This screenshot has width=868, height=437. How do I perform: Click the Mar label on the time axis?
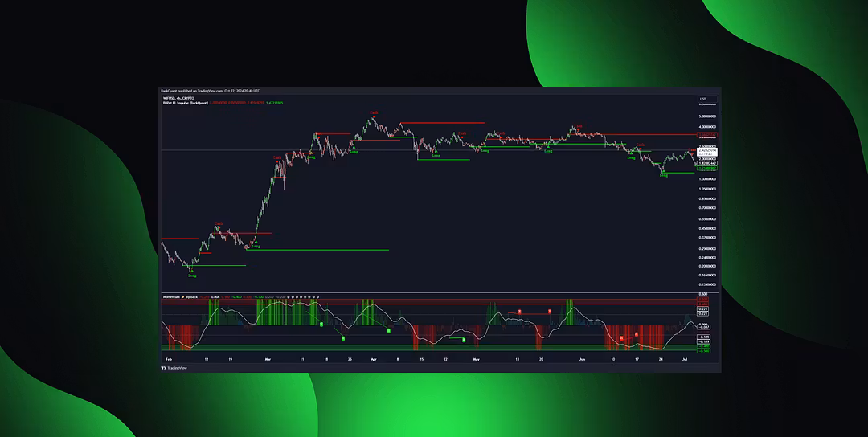268,359
